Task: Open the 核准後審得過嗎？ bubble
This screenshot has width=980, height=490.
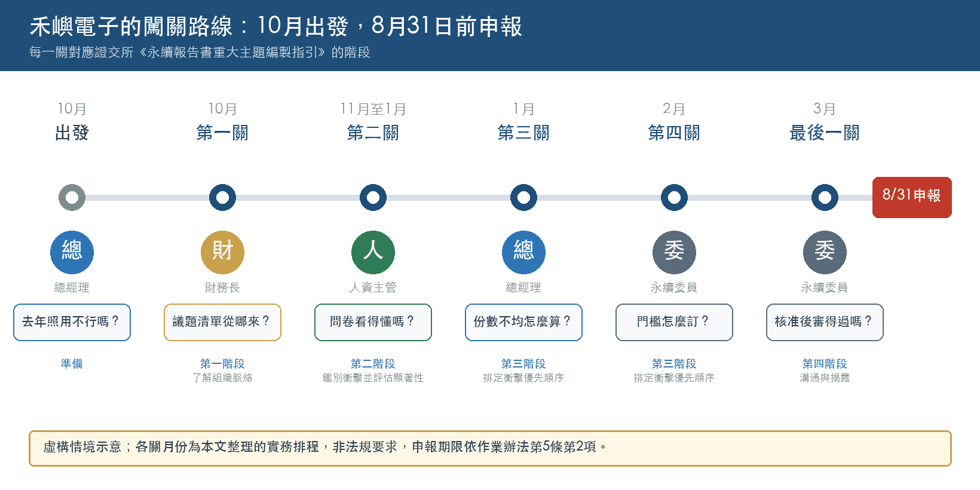Action: click(x=825, y=322)
